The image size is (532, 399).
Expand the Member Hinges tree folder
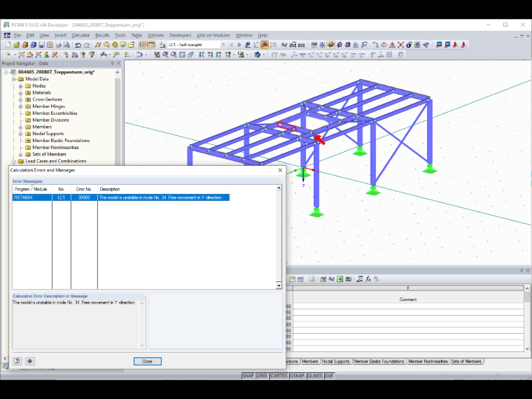click(x=21, y=106)
